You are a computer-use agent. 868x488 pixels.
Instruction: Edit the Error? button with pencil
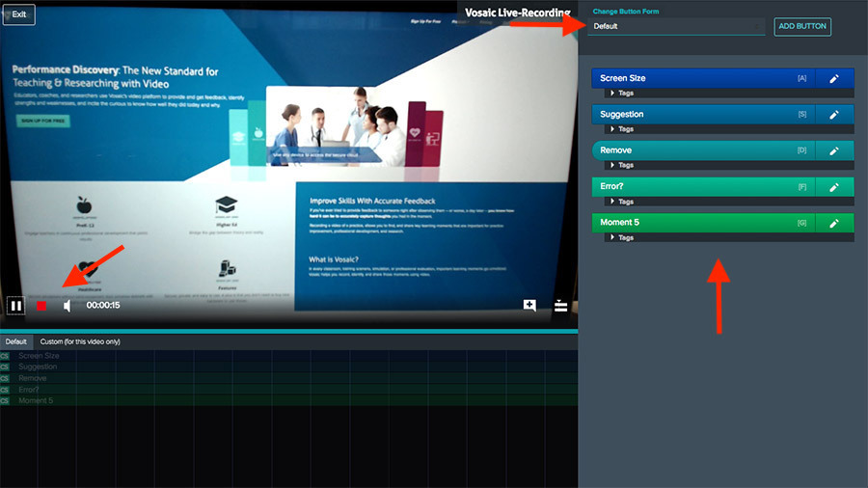(834, 187)
